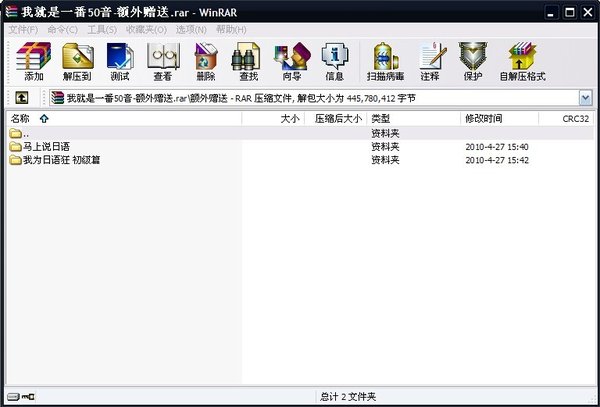Open the 收藏夹(O) menu
The width and height of the screenshot is (600, 407).
(x=146, y=29)
